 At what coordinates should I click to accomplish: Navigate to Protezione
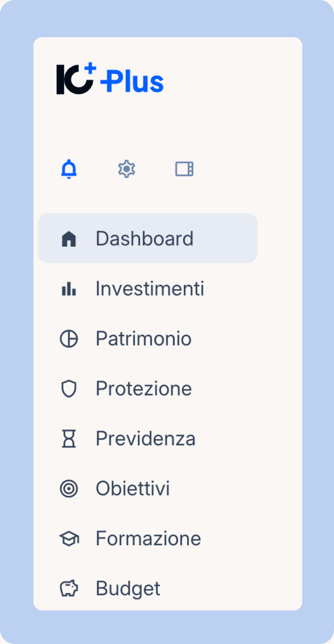click(144, 389)
